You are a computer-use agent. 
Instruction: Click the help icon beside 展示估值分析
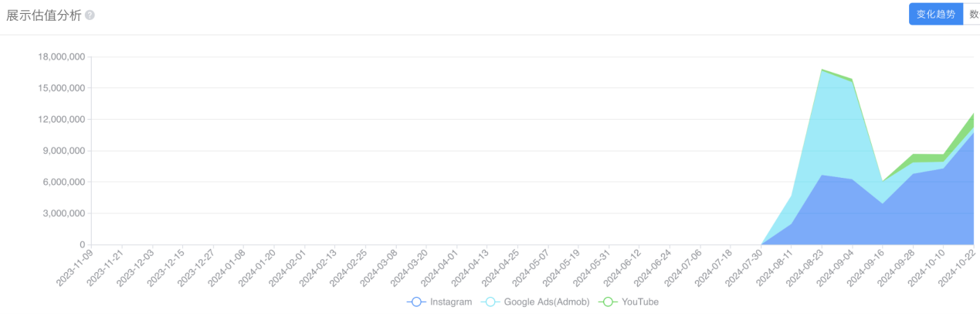tap(90, 15)
